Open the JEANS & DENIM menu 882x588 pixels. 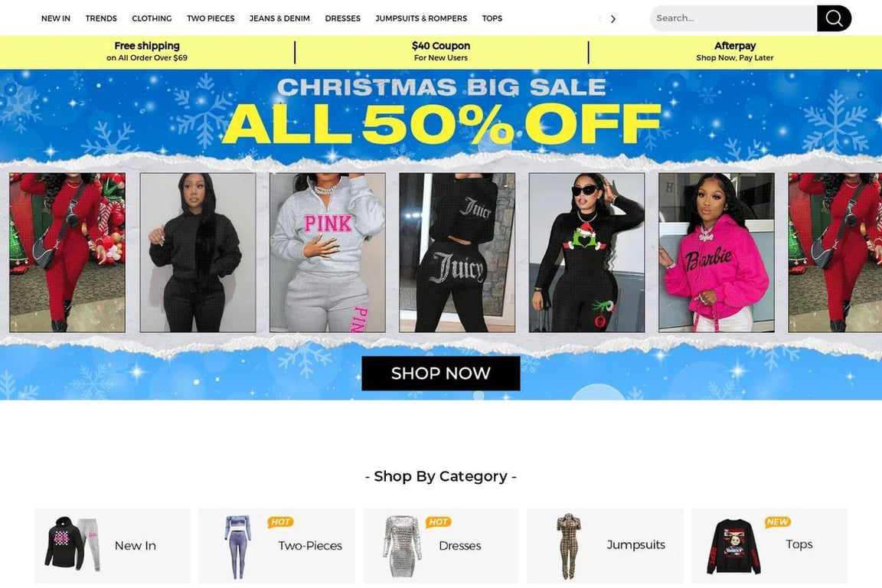point(279,18)
